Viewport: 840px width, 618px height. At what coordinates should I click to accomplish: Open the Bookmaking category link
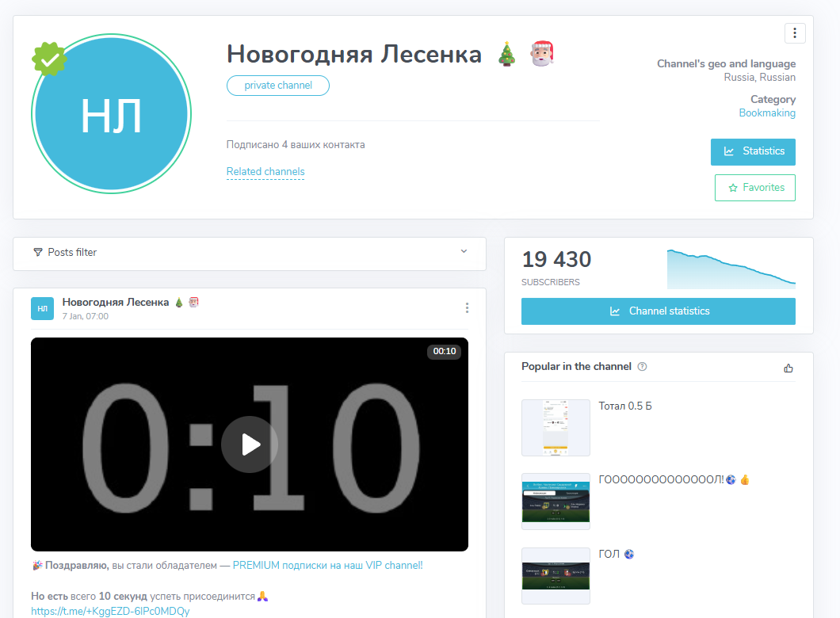pos(767,113)
